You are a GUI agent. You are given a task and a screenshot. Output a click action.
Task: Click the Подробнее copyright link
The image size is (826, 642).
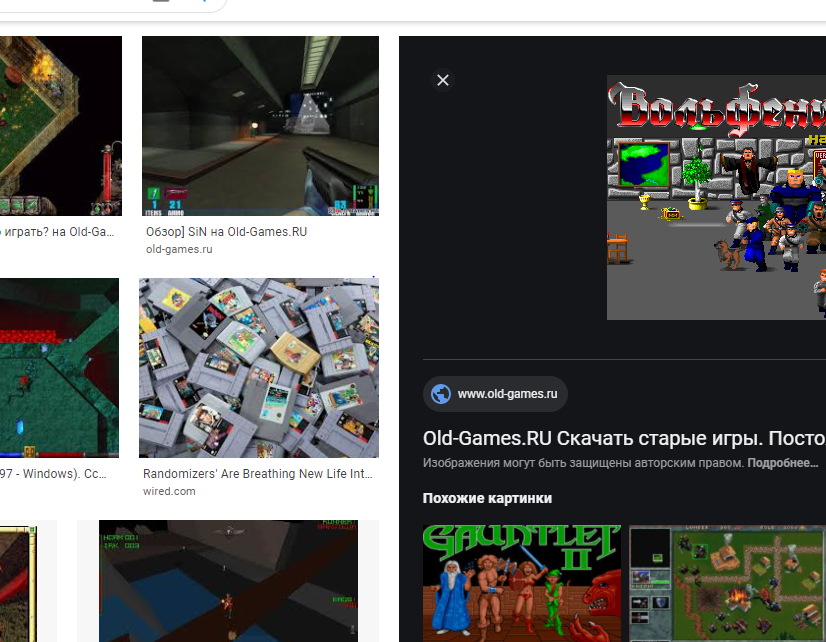tap(782, 463)
